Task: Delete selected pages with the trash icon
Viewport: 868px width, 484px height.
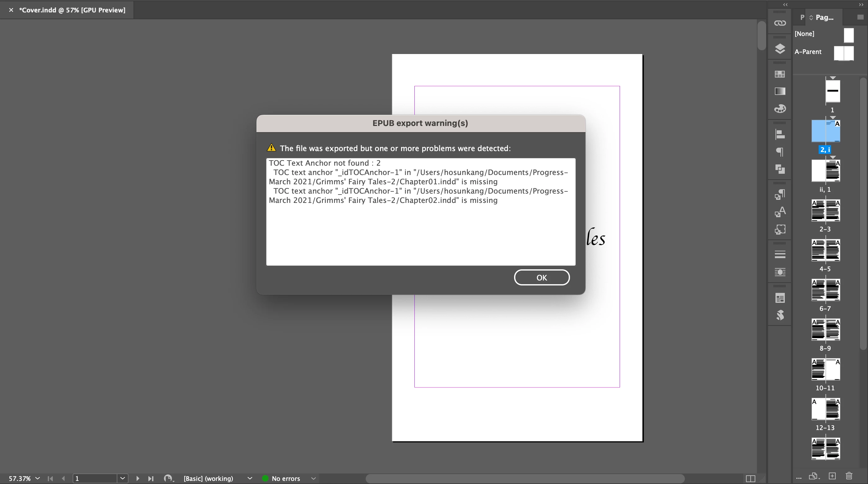Action: [849, 476]
